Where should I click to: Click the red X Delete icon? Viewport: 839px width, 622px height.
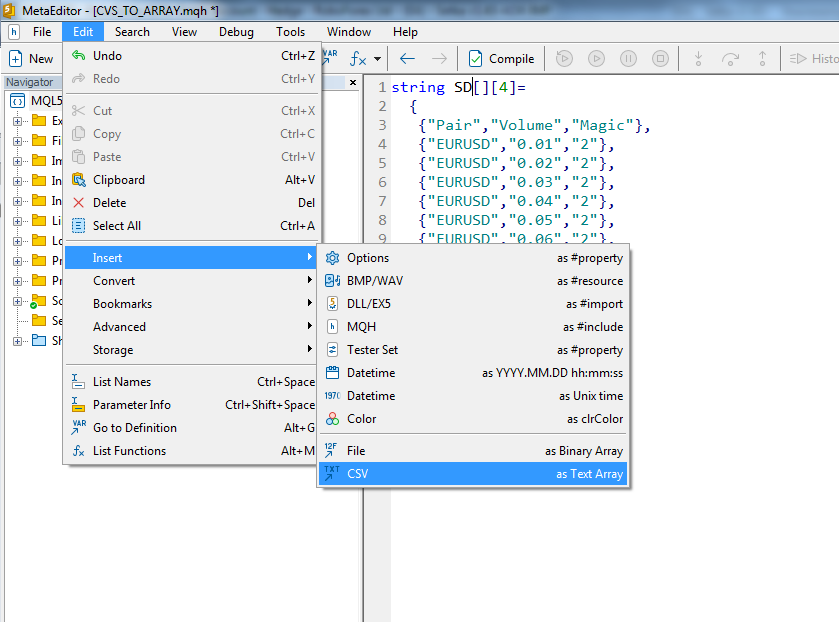point(79,203)
